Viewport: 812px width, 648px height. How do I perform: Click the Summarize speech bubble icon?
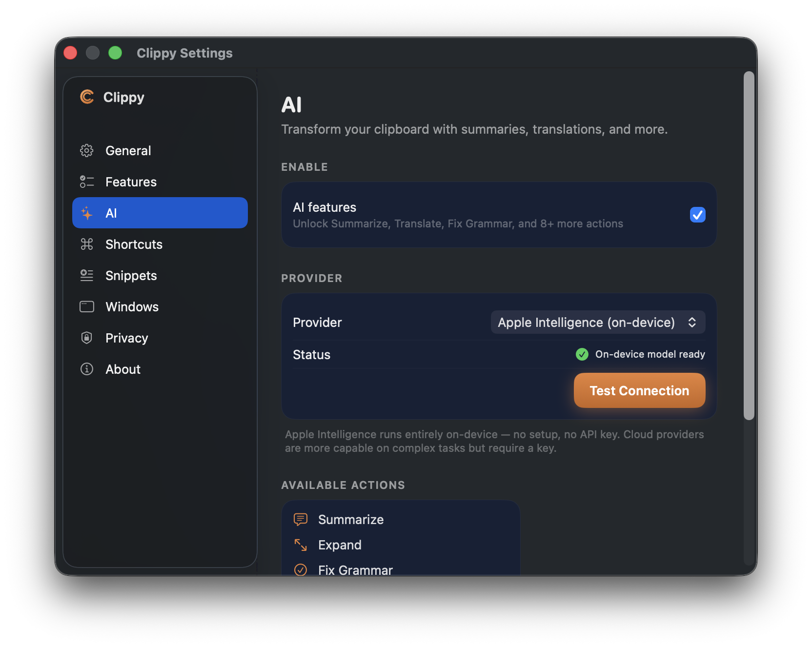301,519
